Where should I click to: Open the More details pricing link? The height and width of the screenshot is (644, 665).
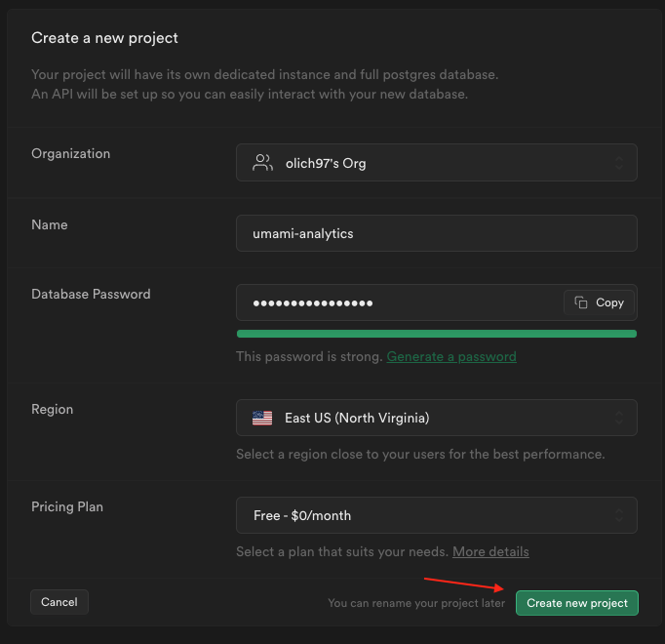(490, 551)
